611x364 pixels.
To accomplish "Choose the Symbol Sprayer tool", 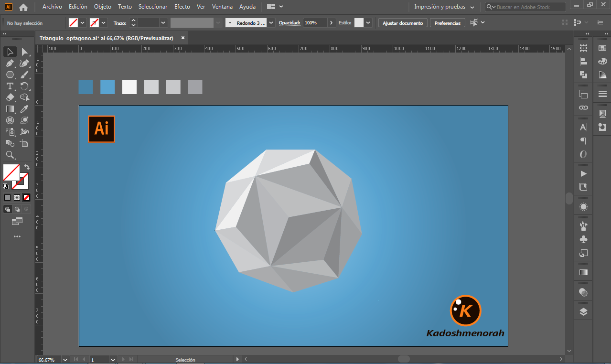I will (x=10, y=132).
